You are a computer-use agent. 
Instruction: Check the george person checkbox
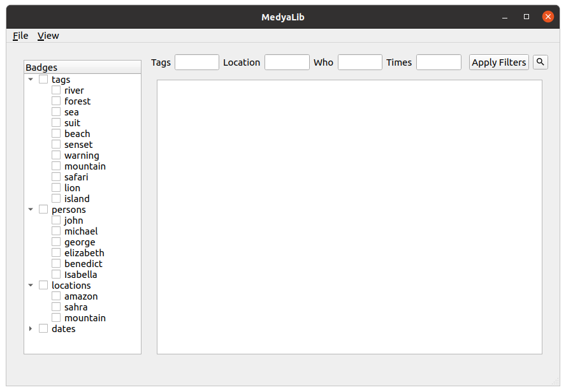[56, 242]
